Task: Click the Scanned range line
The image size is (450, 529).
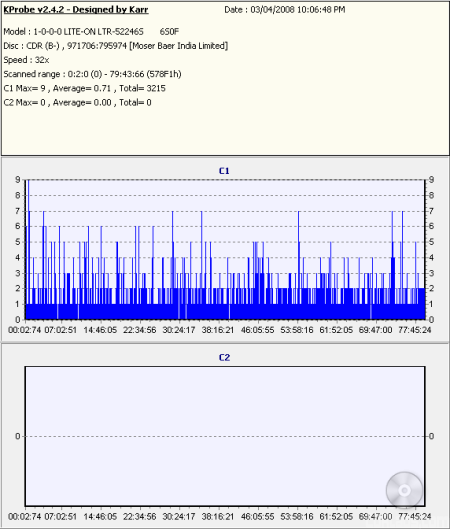Action: tap(92, 74)
